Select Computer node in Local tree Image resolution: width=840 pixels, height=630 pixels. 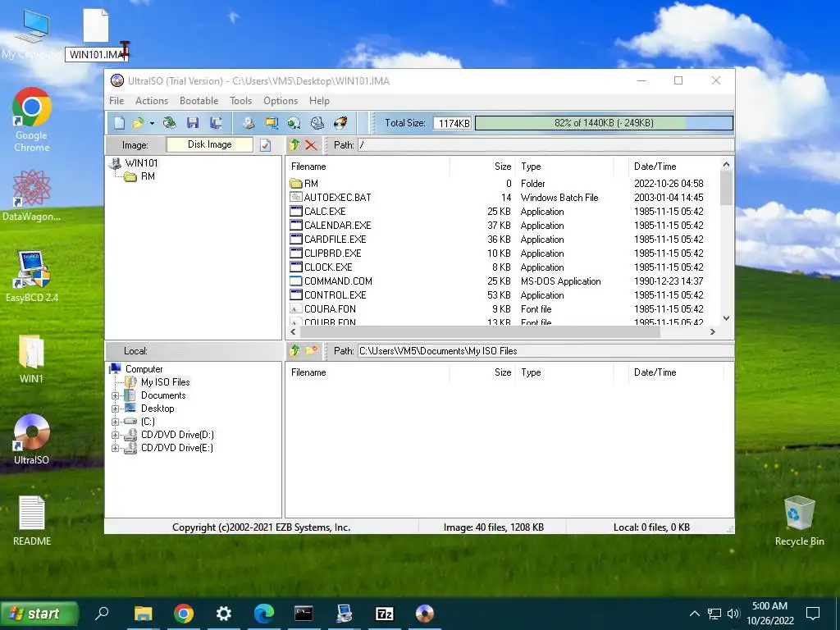tap(144, 369)
